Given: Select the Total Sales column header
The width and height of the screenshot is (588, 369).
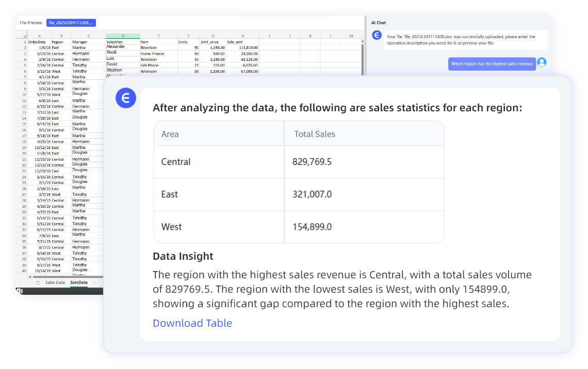Looking at the screenshot, I should click(x=364, y=134).
